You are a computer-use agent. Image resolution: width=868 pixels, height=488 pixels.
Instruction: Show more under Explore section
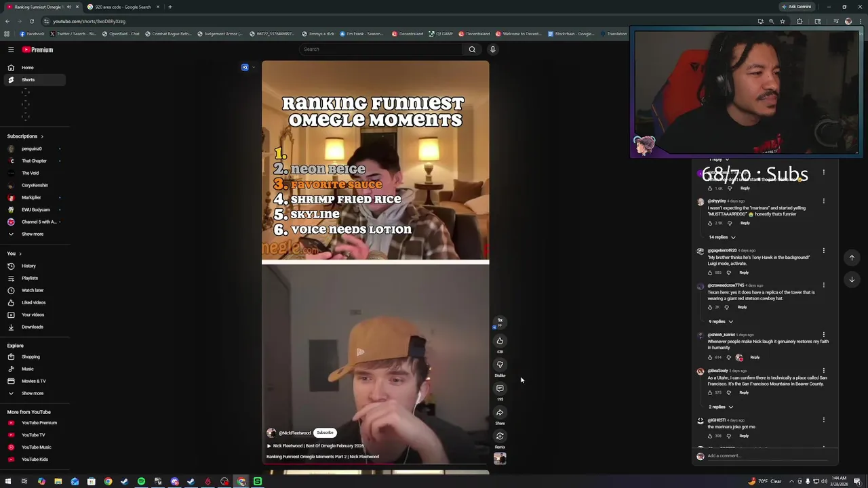(x=34, y=393)
